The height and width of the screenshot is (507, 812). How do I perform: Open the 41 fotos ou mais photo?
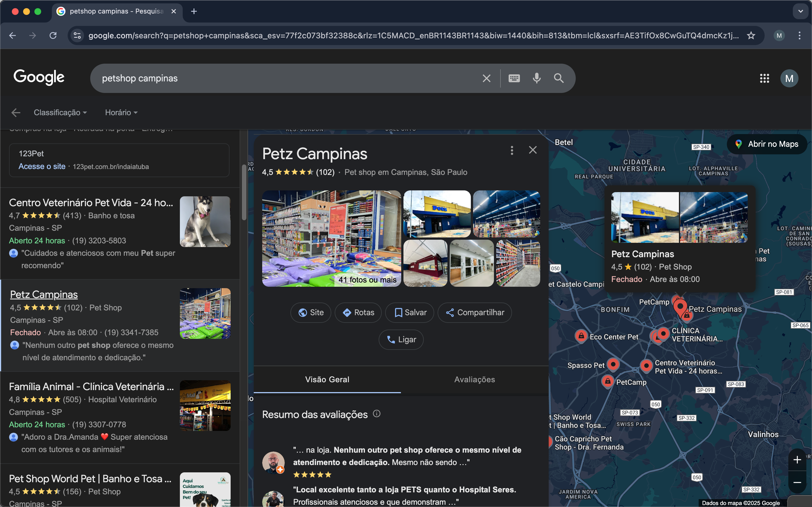[332, 238]
